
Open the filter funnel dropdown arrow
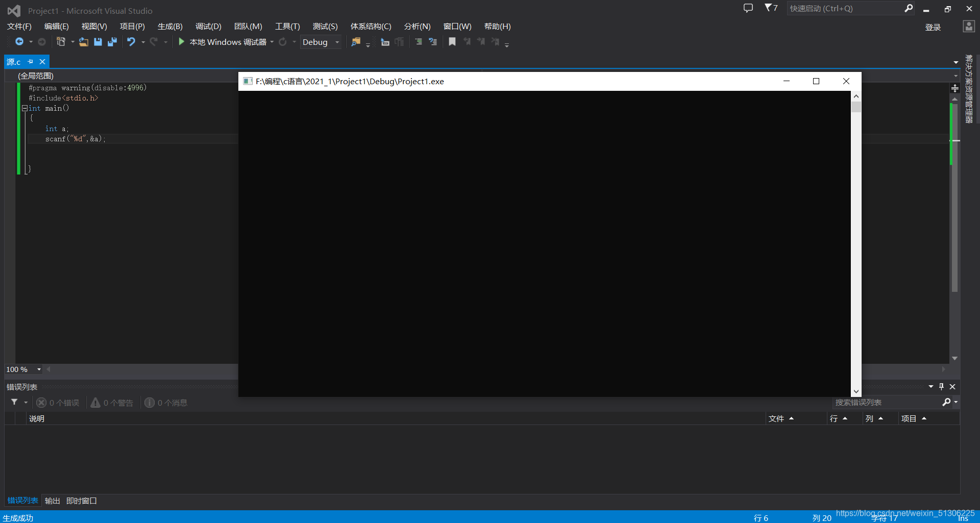(x=26, y=403)
